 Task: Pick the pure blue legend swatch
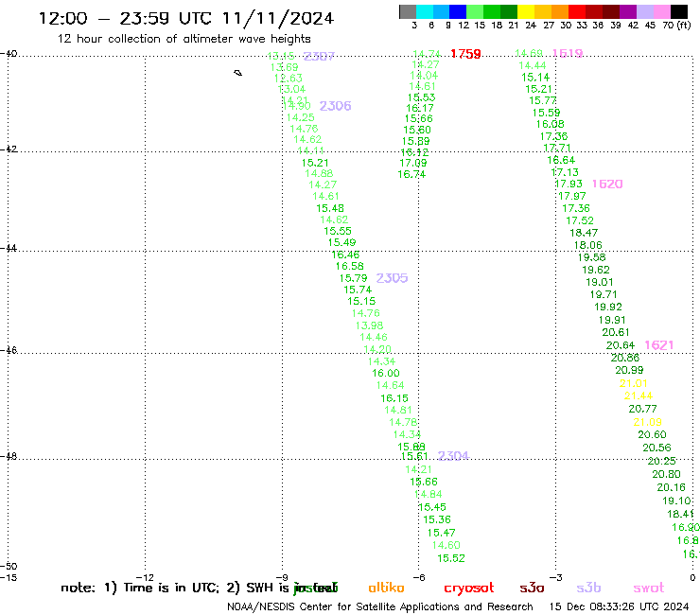coord(458,11)
